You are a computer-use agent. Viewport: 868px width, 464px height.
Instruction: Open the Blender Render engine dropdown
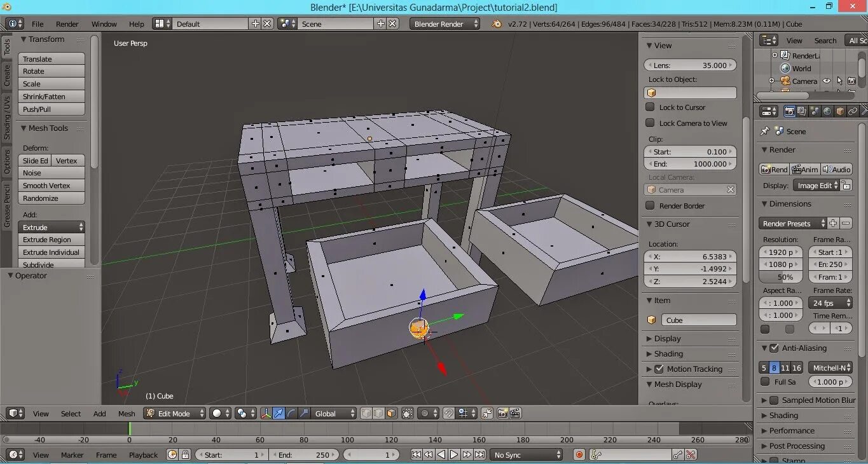(x=445, y=24)
